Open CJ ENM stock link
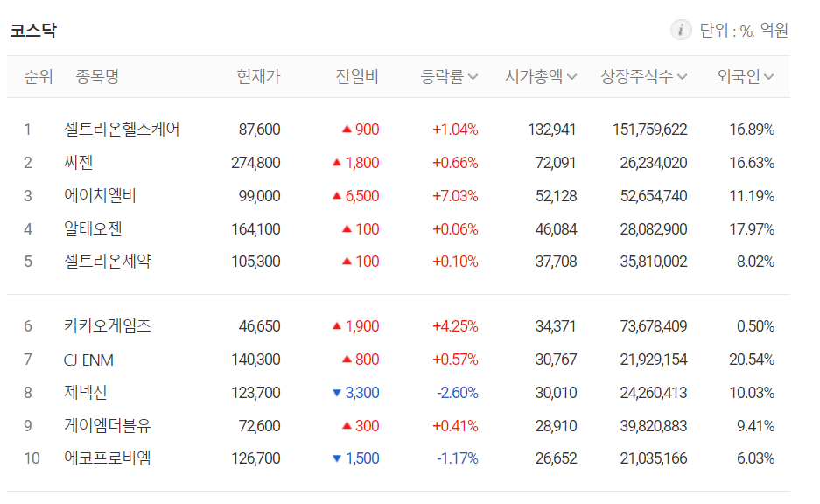820x504 pixels. pos(88,360)
